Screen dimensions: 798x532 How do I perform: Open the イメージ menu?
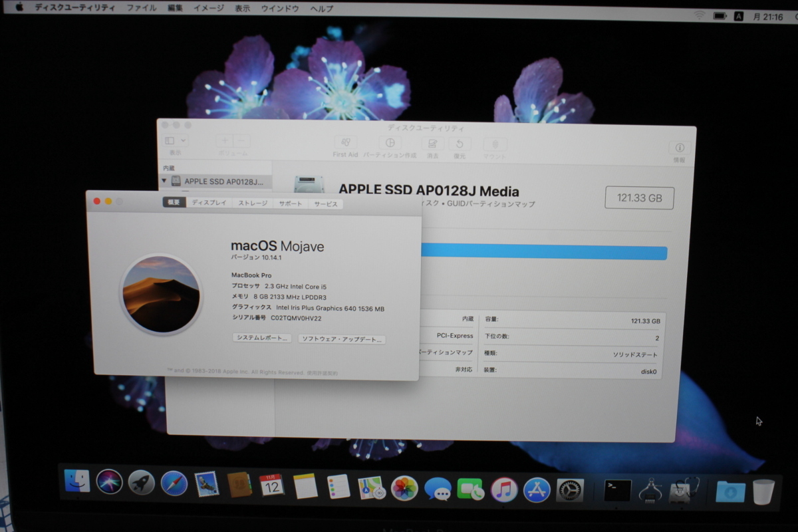pos(209,8)
